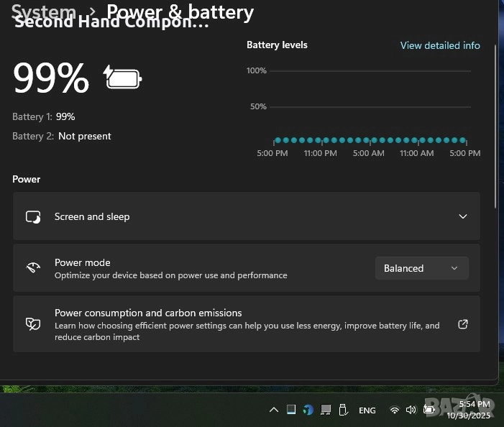The width and height of the screenshot is (504, 427).
Task: Open the View detailed info link
Action: (x=440, y=45)
